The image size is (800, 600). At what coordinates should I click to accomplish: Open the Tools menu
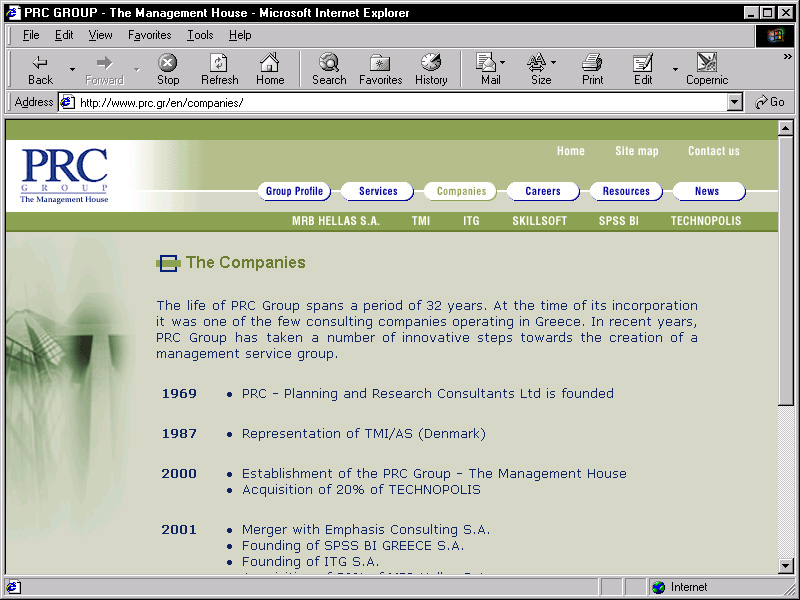pos(200,35)
